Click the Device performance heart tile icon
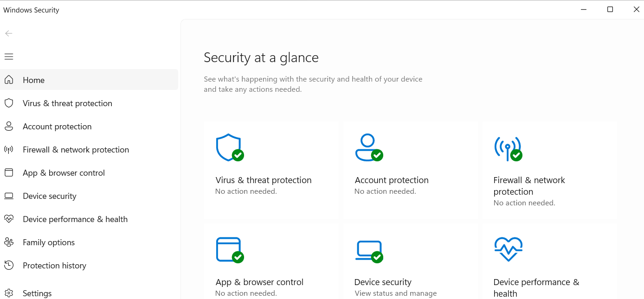644x299 pixels. pos(509,249)
